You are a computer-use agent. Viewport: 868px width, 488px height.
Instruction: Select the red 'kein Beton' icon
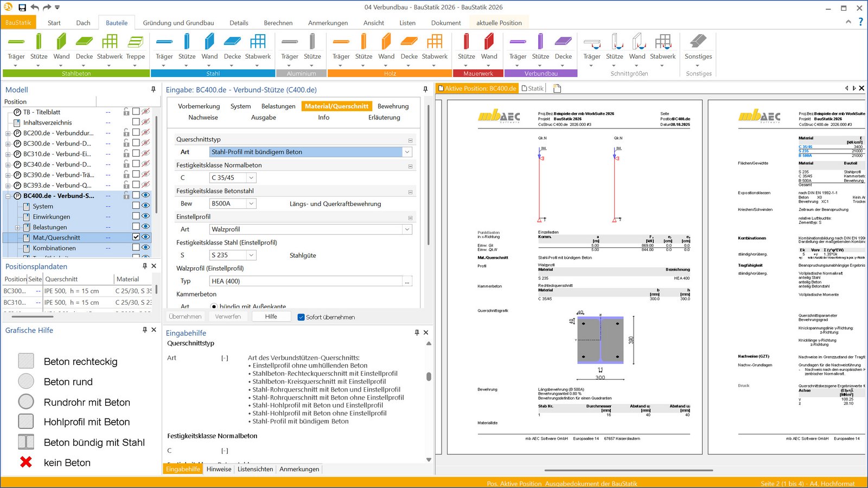[26, 462]
